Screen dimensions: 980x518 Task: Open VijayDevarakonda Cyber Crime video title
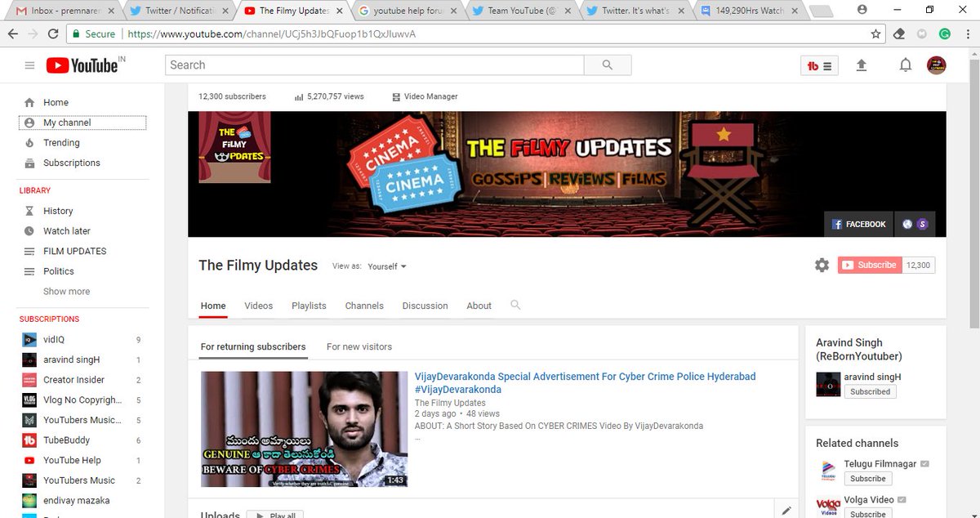pyautogui.click(x=585, y=383)
